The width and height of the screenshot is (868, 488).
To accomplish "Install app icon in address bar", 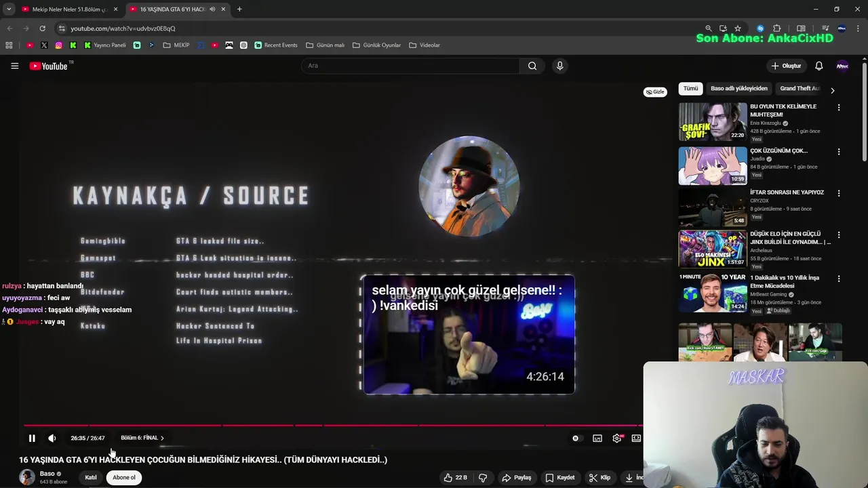I will [x=723, y=28].
